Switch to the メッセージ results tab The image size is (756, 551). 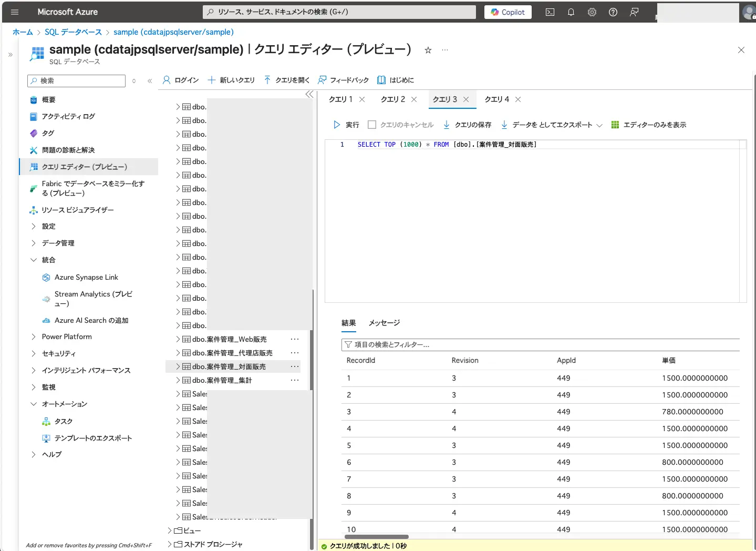[x=384, y=323]
